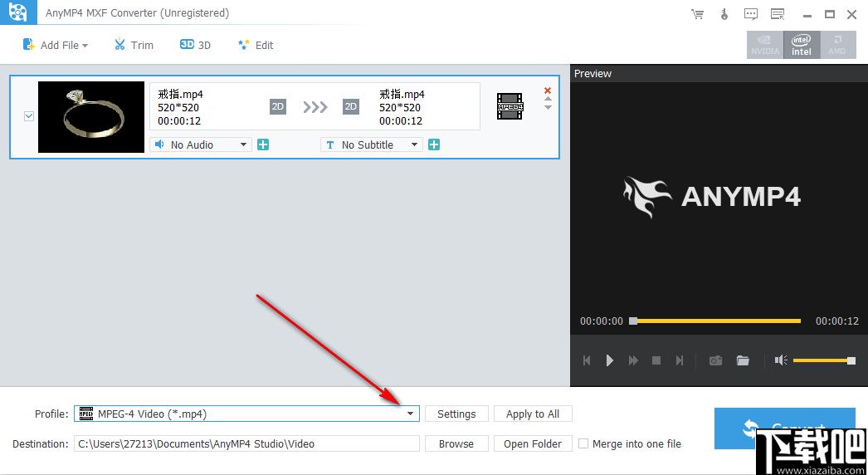
Task: Uncheck the 戒指.mp4 file checkbox
Action: click(29, 116)
